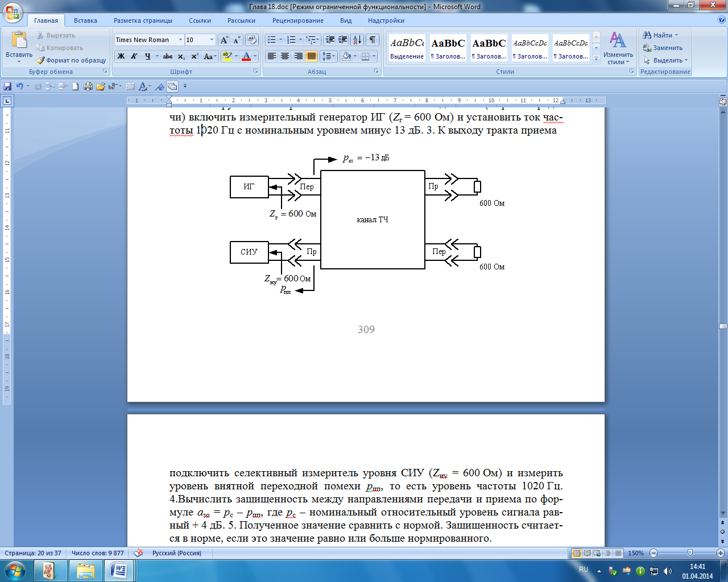
Task: Toggle bold (Ж) formatting
Action: coord(121,56)
